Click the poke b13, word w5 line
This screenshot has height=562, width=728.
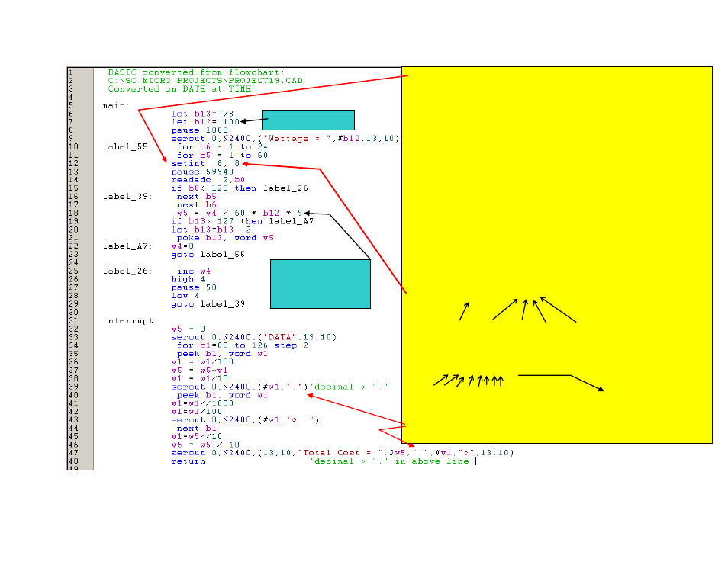pos(225,238)
